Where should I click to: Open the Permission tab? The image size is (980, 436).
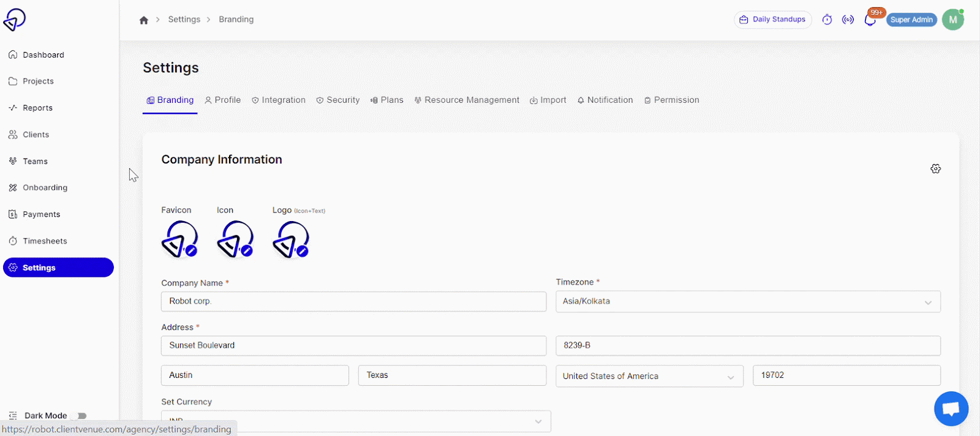click(671, 100)
